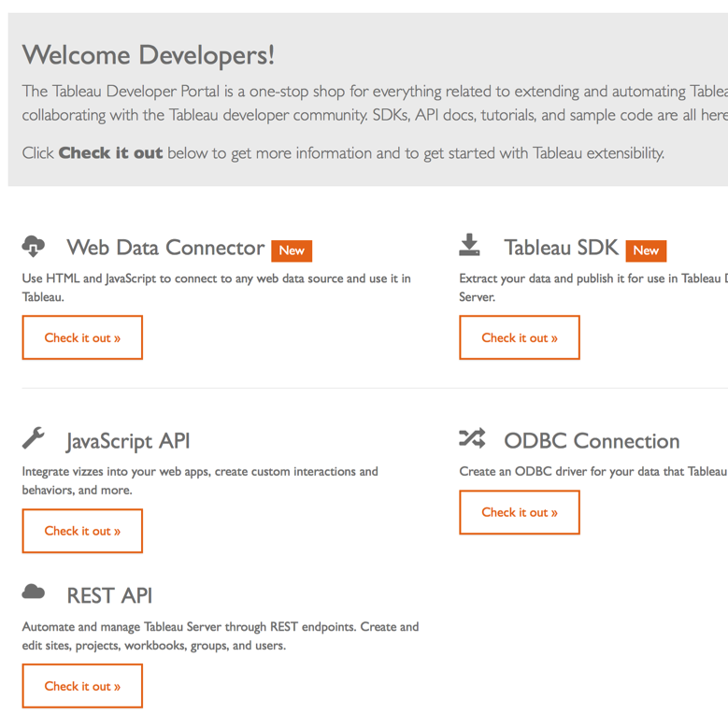Open Check it out under JavaScript API
The height and width of the screenshot is (728, 728).
(82, 531)
